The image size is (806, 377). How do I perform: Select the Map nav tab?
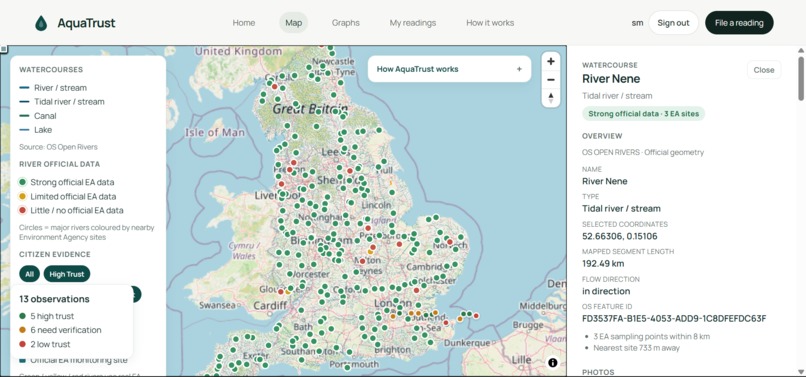294,23
